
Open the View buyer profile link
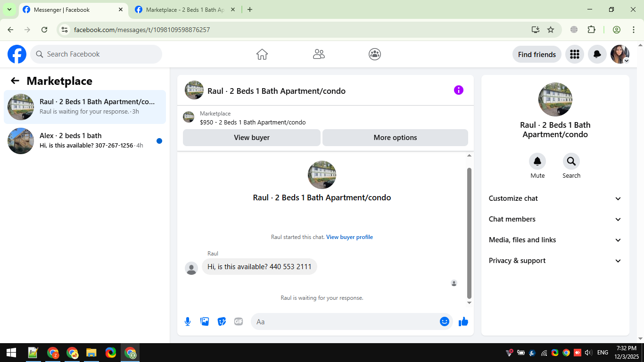coord(349,237)
